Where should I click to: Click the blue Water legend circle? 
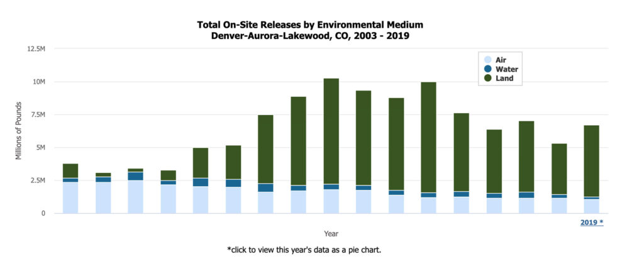[487, 69]
